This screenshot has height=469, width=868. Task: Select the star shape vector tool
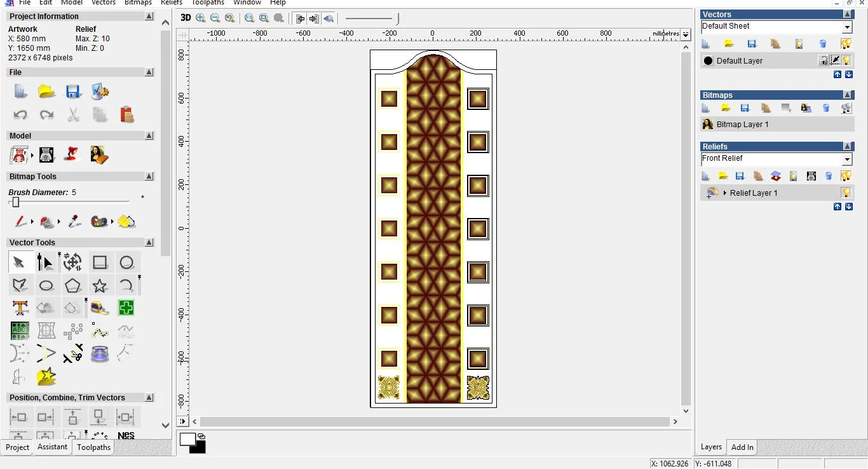[x=100, y=285]
